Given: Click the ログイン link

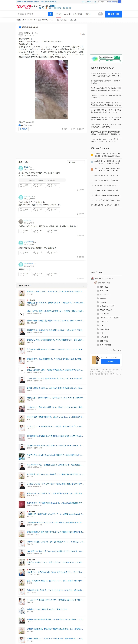Looking at the screenshot, I should pos(41,8).
